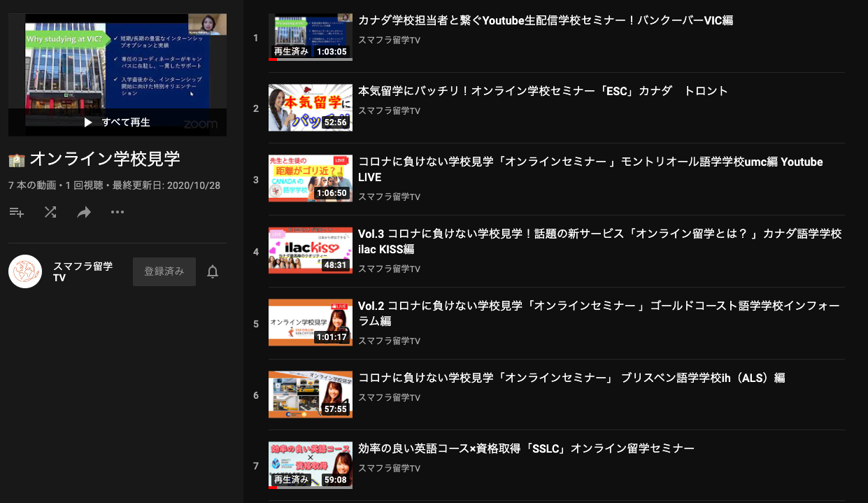Click the 1:01:17 duration badge
Screen dimensions: 868x503
coord(332,337)
